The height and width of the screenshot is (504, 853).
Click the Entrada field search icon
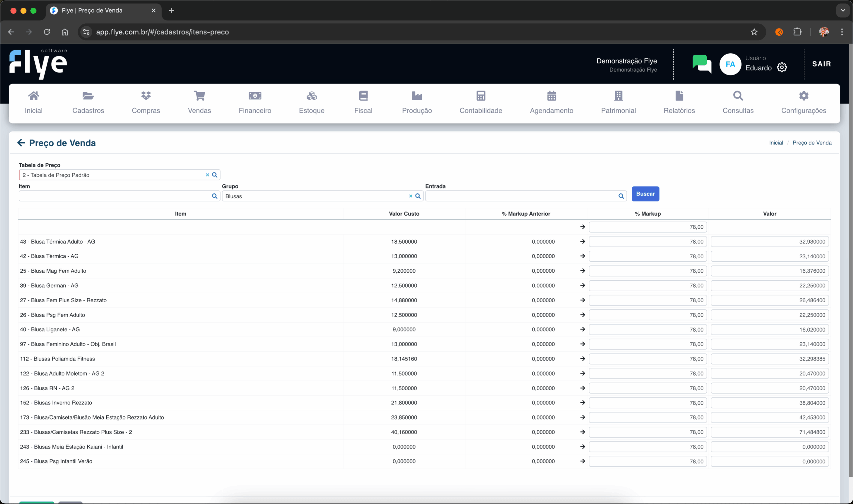[x=621, y=196]
